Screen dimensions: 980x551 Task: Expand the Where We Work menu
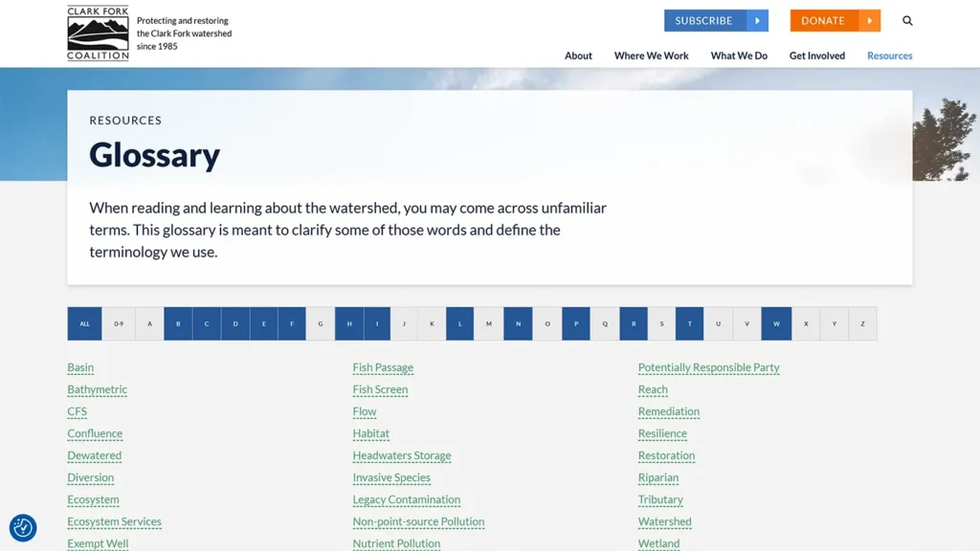coord(651,55)
